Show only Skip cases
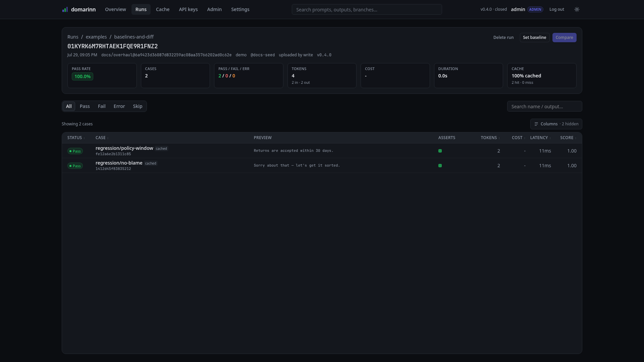The height and width of the screenshot is (362, 644). (x=138, y=106)
